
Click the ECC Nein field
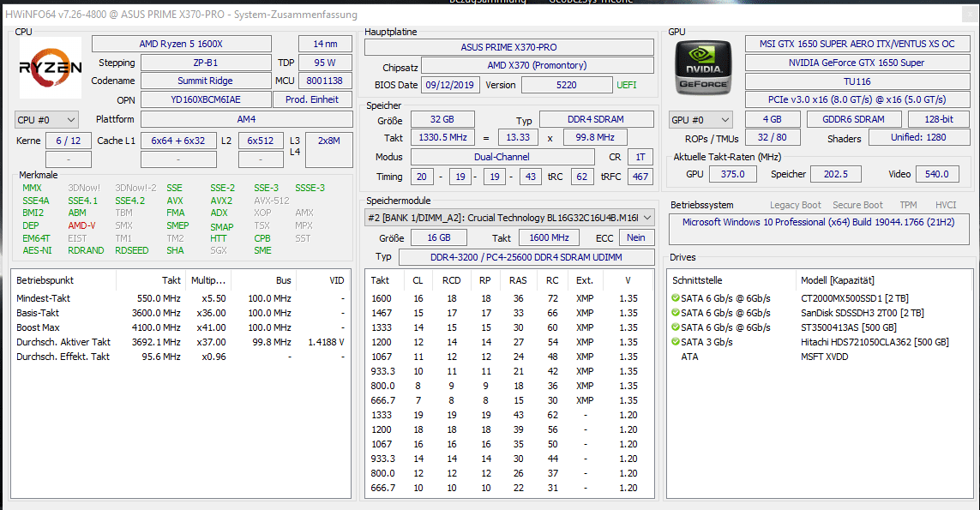click(636, 237)
